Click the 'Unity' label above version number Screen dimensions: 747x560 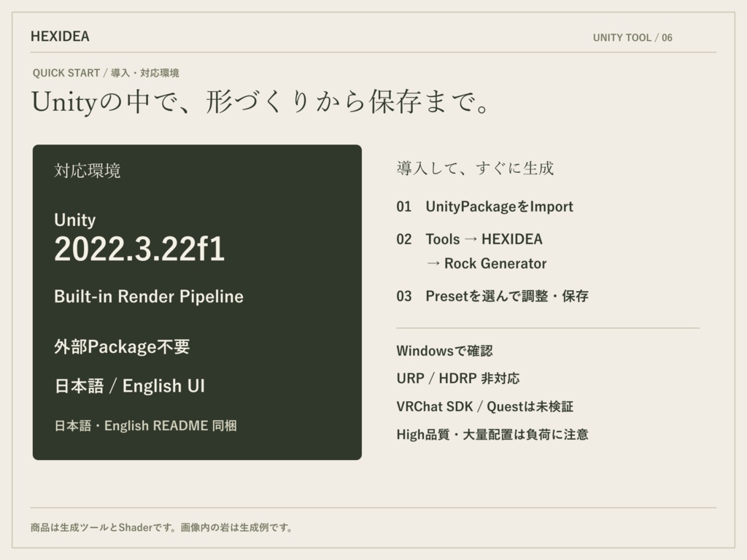click(75, 220)
